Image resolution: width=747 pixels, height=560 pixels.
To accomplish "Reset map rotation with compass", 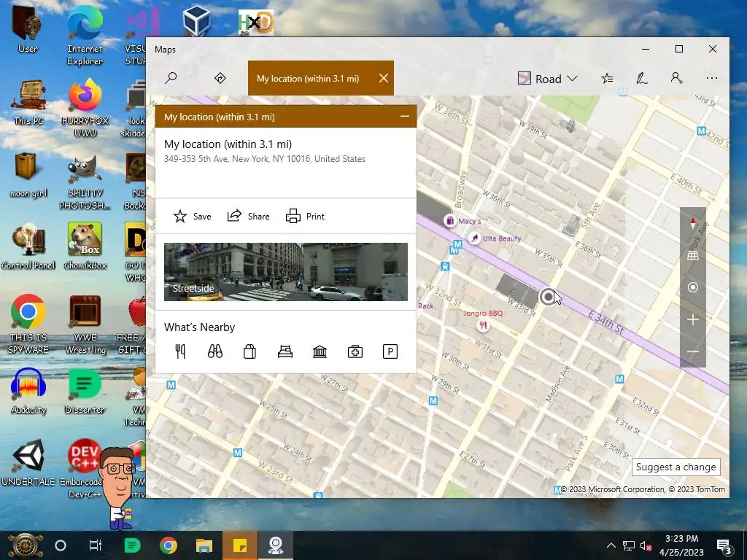I will click(x=693, y=223).
